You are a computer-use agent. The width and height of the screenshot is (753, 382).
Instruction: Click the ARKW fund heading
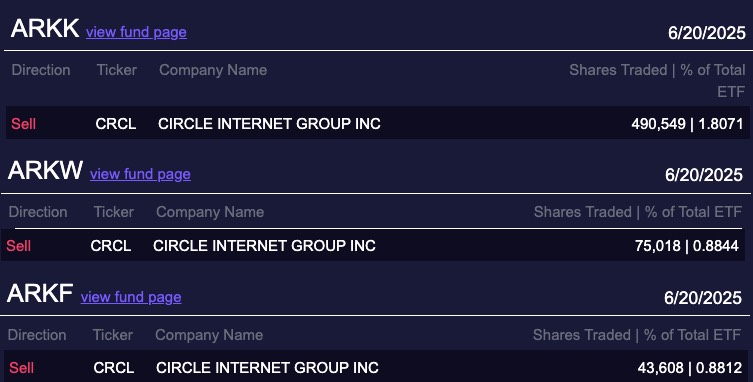[x=45, y=170]
